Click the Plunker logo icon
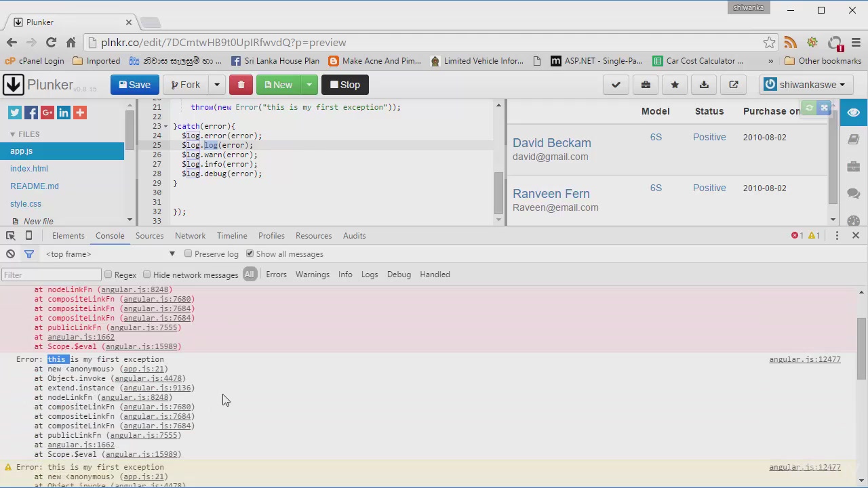Viewport: 868px width, 488px height. (x=13, y=85)
